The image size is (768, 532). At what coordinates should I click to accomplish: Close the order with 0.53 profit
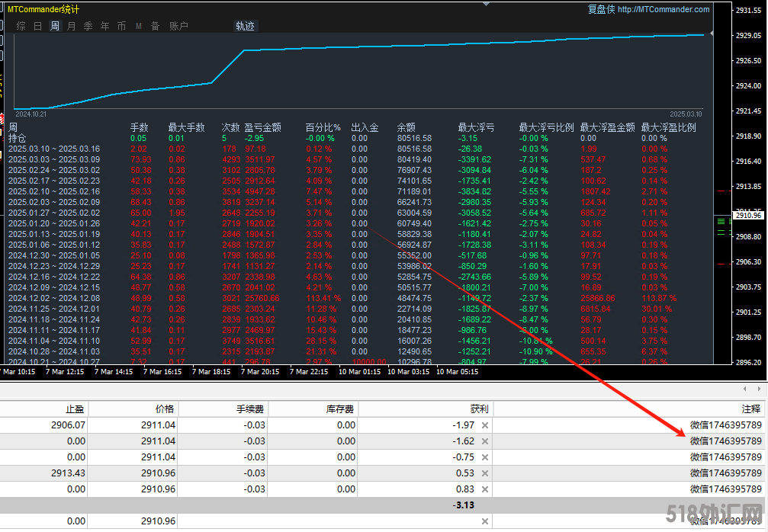(484, 473)
